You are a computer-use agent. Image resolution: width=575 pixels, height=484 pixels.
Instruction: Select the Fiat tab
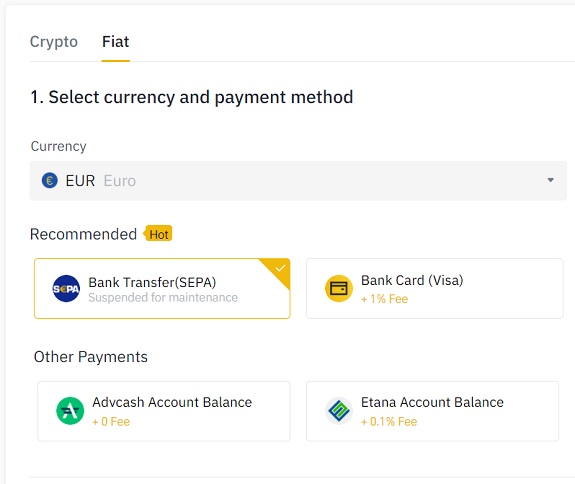click(x=116, y=42)
